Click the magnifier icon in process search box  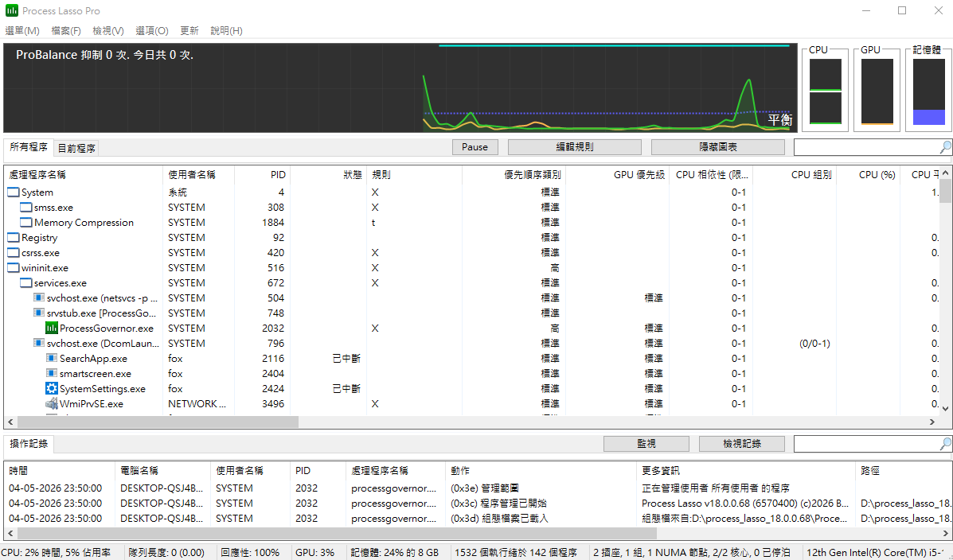(x=945, y=147)
